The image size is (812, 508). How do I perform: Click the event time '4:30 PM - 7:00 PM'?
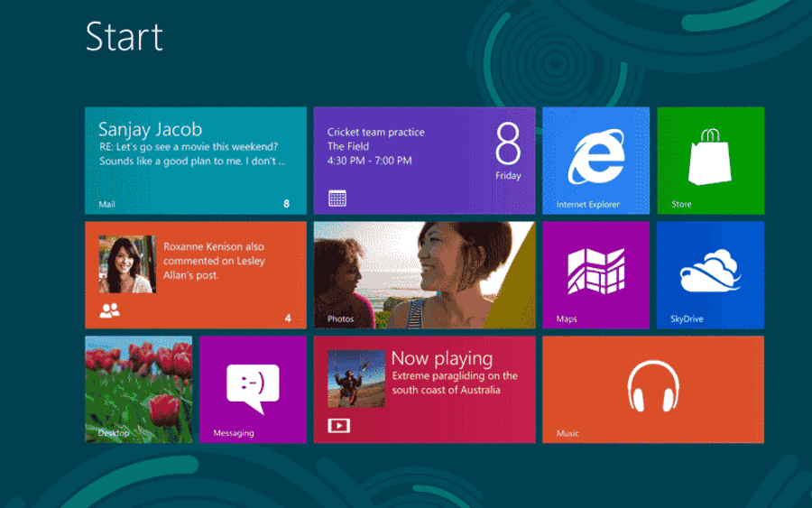point(369,161)
